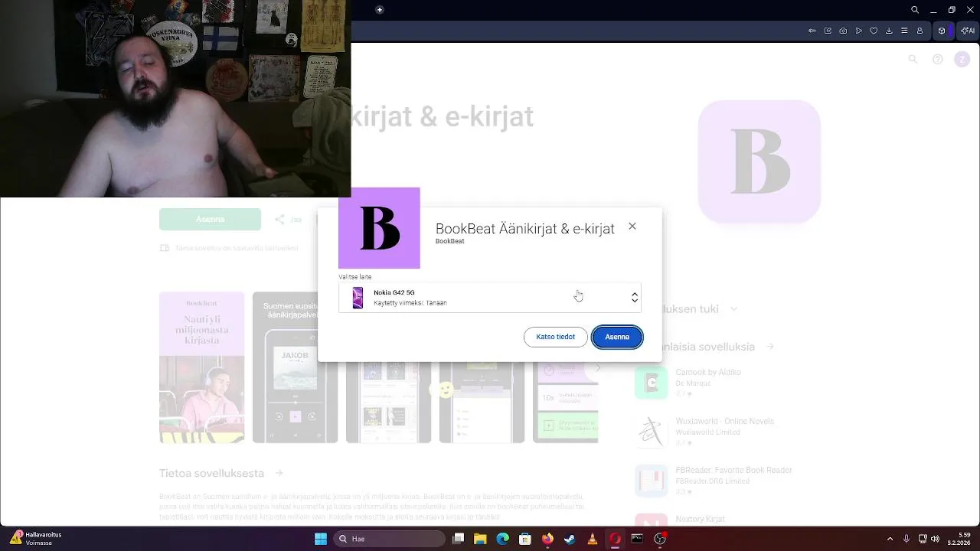Image resolution: width=980 pixels, height=551 pixels.
Task: Switch to Opera browser taskbar icon
Action: point(615,539)
